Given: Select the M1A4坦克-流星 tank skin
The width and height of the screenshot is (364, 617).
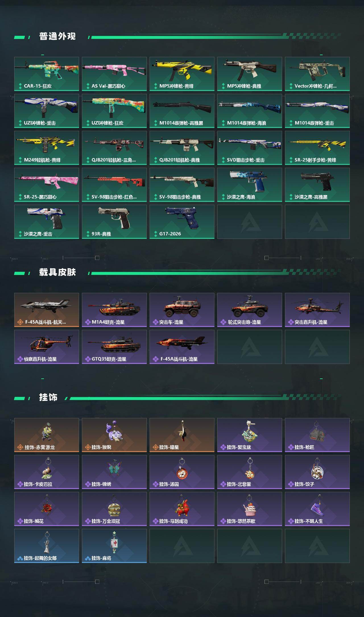Looking at the screenshot, I should coord(114,310).
